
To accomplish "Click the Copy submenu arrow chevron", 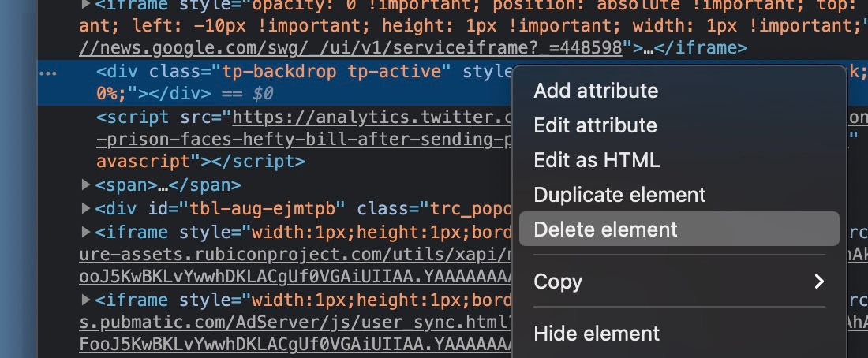I will pyautogui.click(x=819, y=282).
